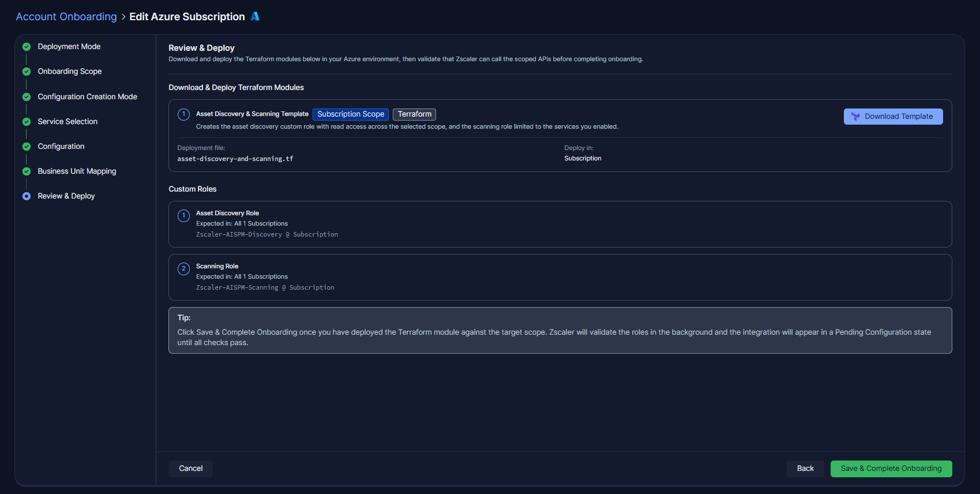Viewport: 980px width, 494px height.
Task: Click the green check icon for Deployment Mode
Action: coord(27,47)
